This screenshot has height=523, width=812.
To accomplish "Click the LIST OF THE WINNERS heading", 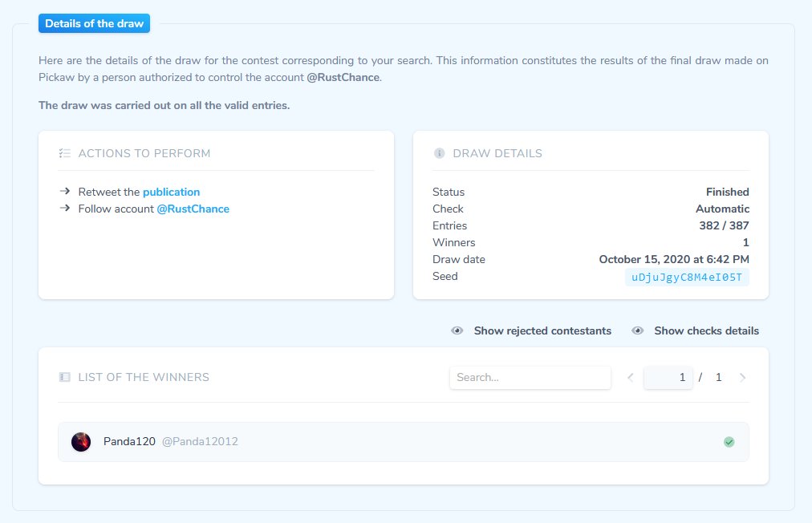I will pyautogui.click(x=144, y=377).
